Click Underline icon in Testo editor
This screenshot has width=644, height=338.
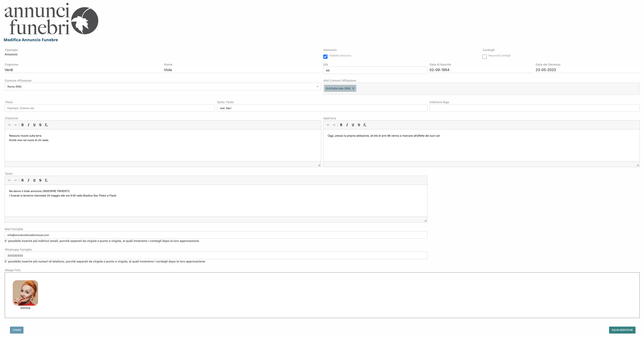pyautogui.click(x=34, y=180)
